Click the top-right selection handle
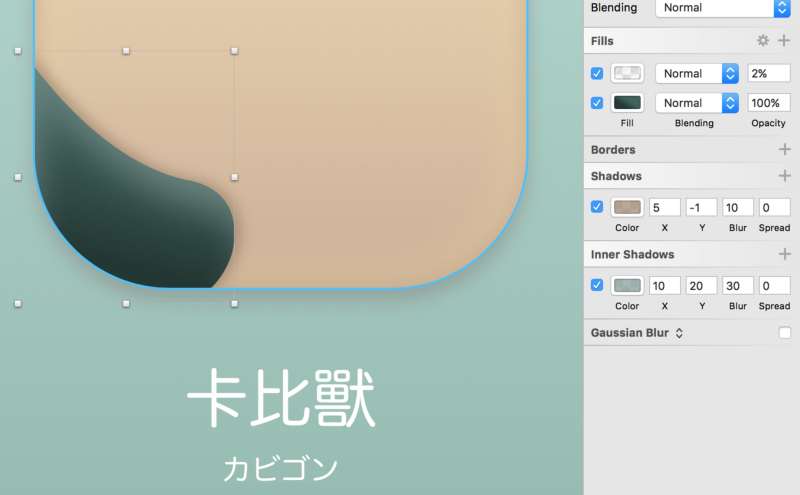This screenshot has height=495, width=800. [x=234, y=51]
